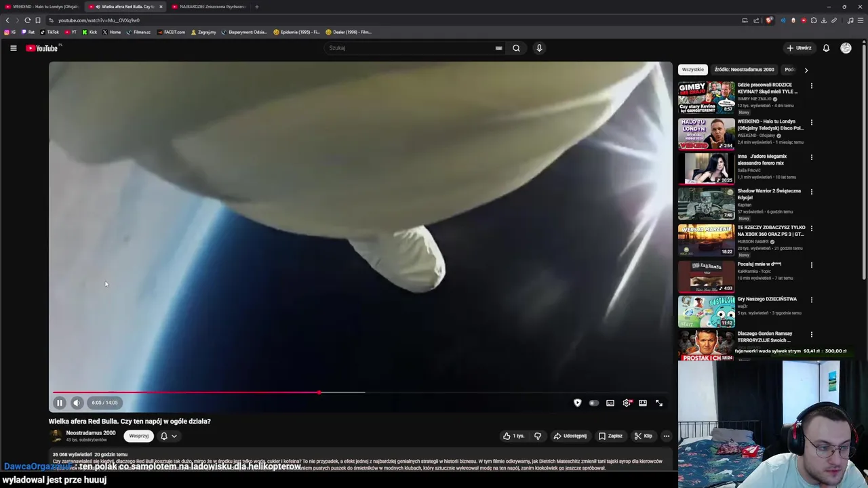Open WEEKEND Halo tu Londyn thumbnail

click(x=707, y=134)
